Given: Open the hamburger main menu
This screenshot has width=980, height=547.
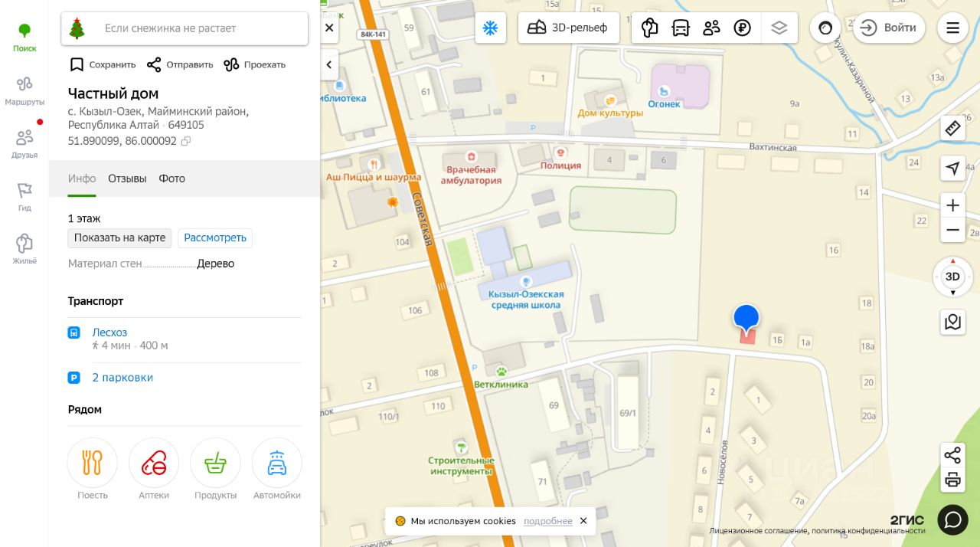Looking at the screenshot, I should (x=952, y=28).
